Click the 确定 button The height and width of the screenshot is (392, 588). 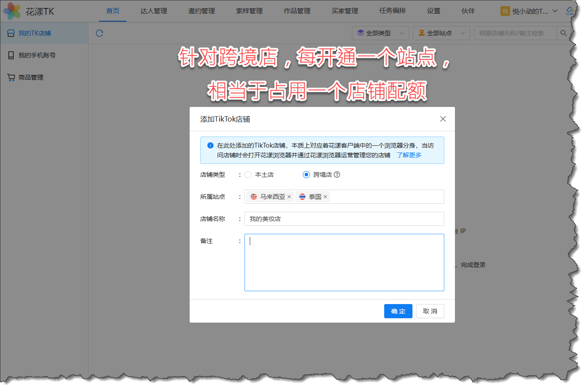(x=398, y=311)
